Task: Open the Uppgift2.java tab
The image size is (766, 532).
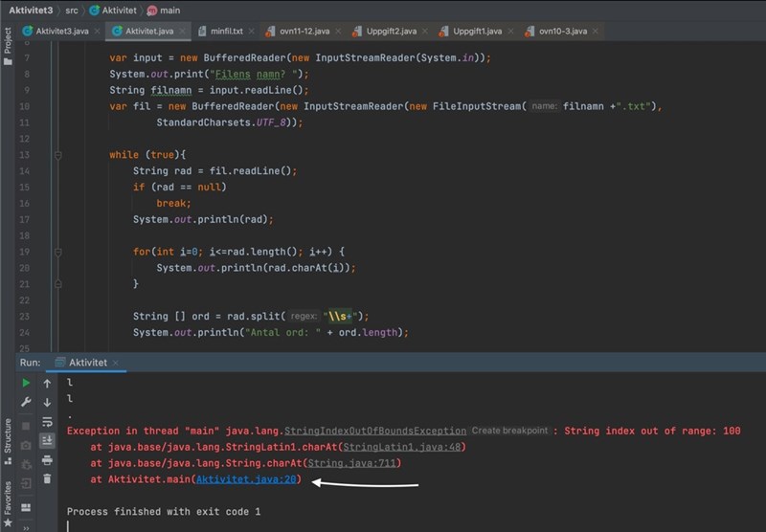Action: (391, 32)
